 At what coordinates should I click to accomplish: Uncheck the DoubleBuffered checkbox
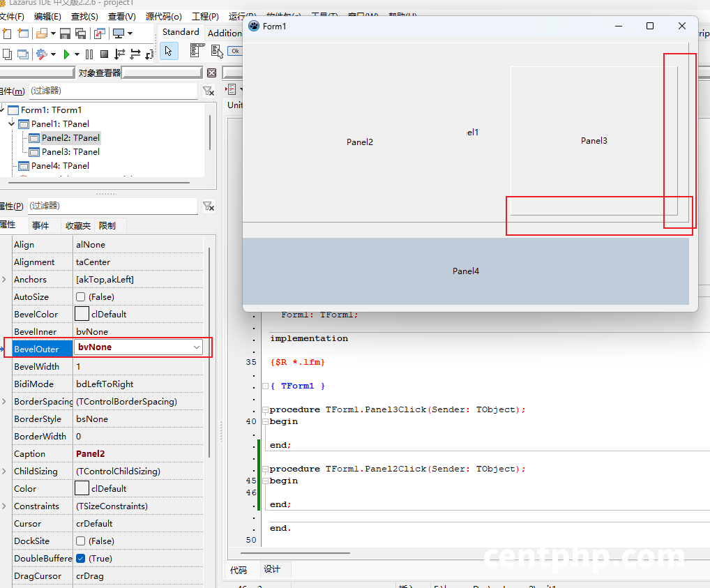tap(81, 559)
